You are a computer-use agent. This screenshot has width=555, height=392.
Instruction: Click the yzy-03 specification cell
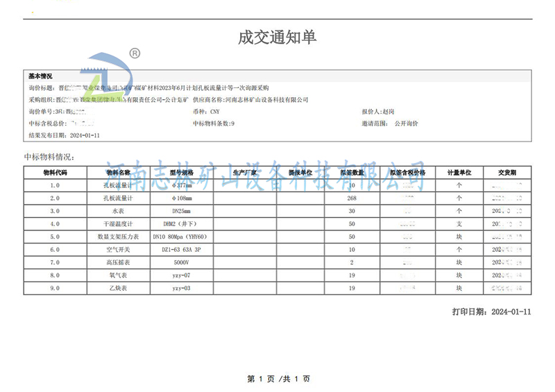(182, 288)
